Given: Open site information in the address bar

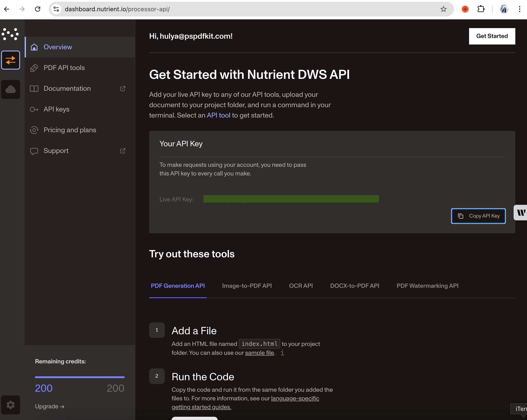Looking at the screenshot, I should tap(56, 9).
